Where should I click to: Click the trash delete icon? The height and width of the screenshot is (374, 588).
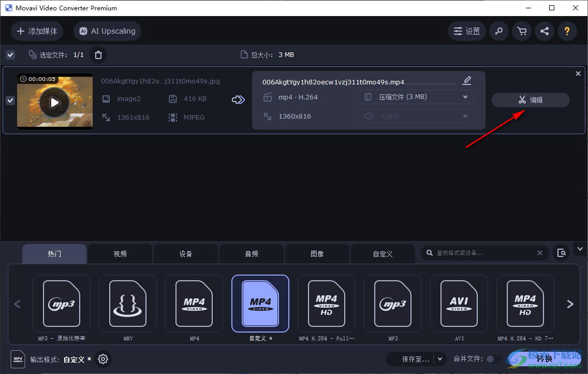(98, 55)
